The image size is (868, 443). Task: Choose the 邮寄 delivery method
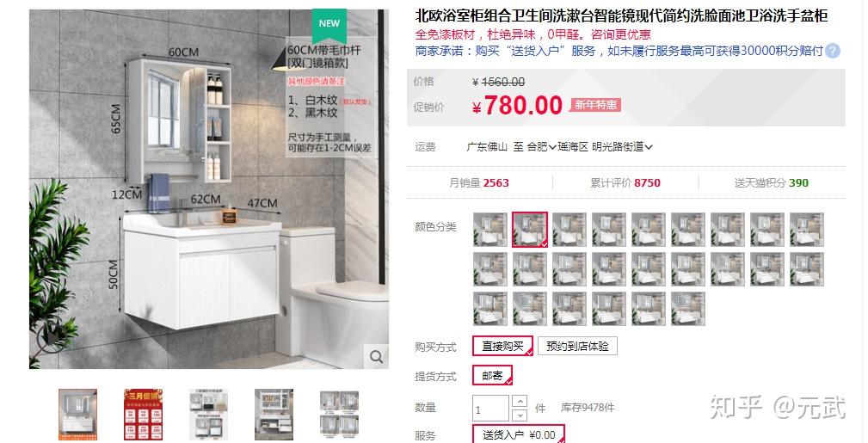click(492, 375)
